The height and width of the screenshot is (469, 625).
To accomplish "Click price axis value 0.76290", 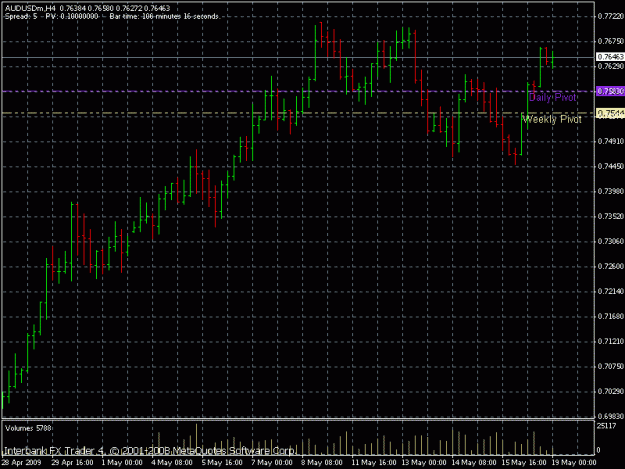I will click(x=611, y=66).
